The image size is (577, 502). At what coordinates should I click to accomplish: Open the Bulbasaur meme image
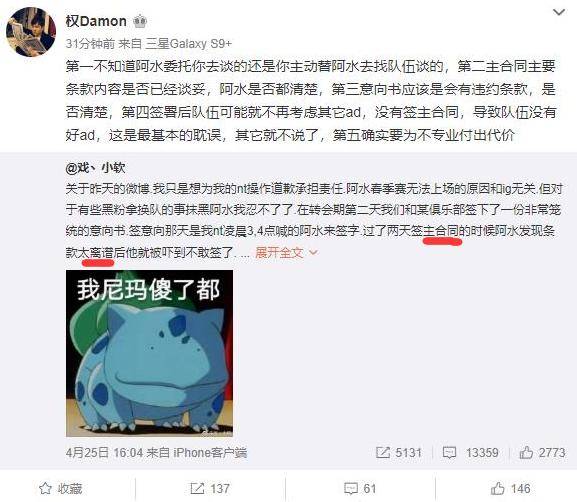pyautogui.click(x=149, y=353)
